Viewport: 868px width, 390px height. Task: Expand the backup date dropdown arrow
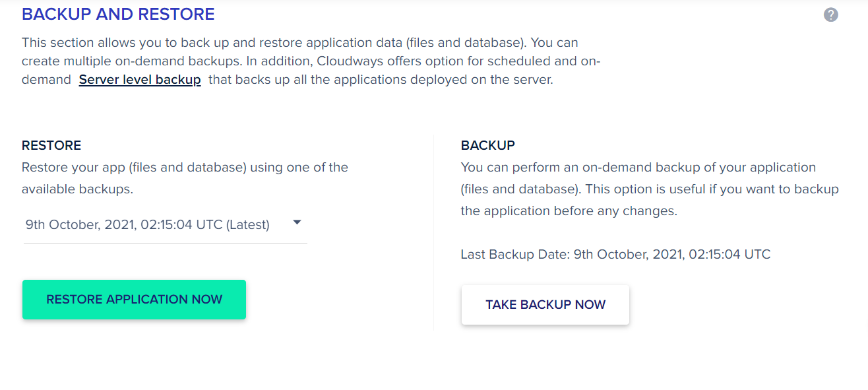coord(297,223)
